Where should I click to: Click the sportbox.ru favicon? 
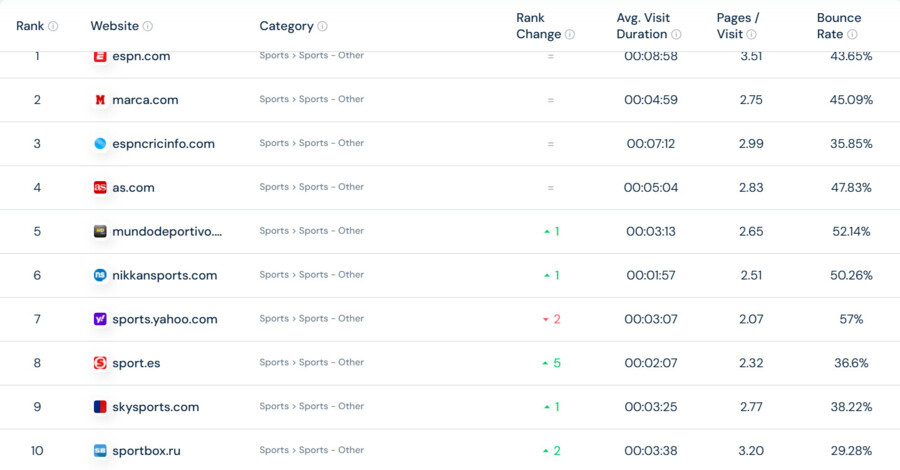pos(100,451)
